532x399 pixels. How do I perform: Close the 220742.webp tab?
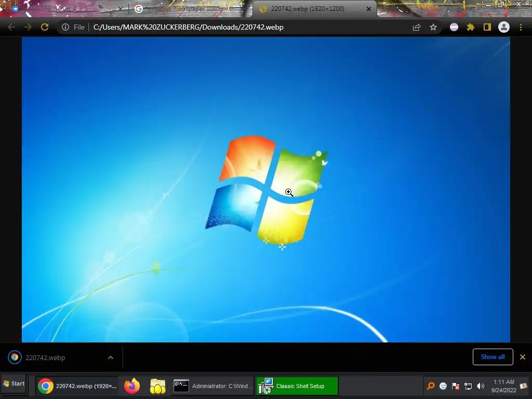pos(369,9)
